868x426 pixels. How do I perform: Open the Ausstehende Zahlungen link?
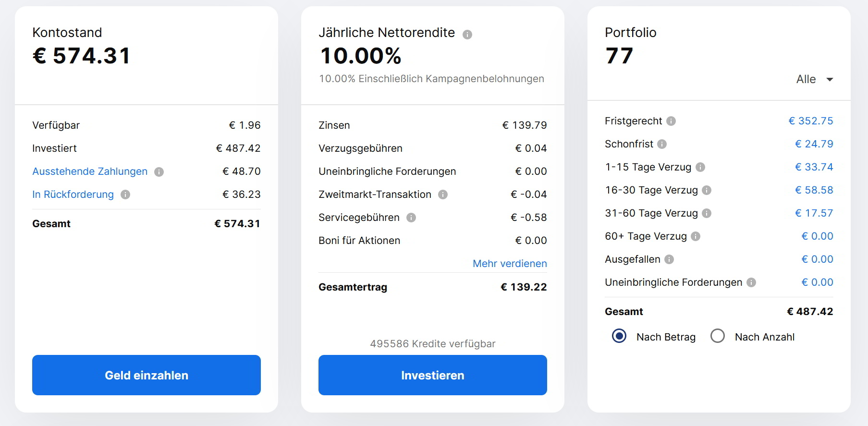pos(90,171)
